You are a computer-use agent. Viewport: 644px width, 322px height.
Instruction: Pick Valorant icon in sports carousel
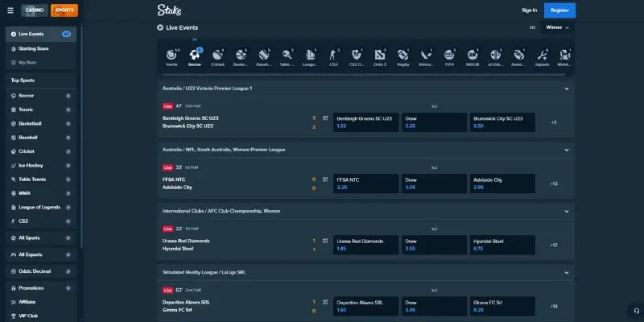[426, 55]
